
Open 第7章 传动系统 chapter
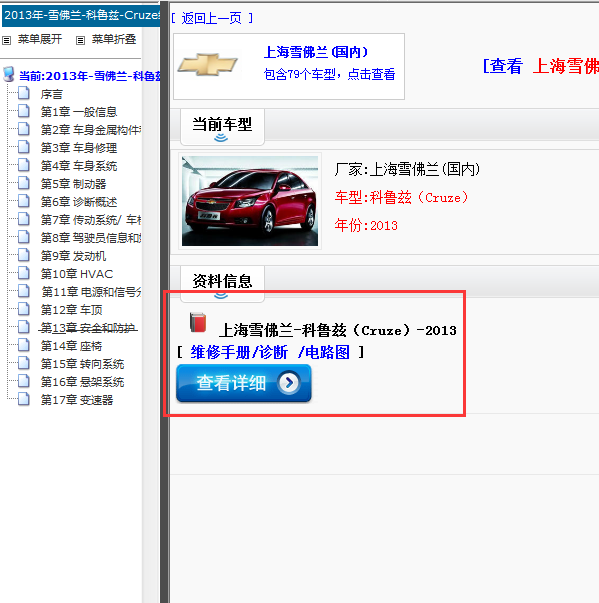91,220
